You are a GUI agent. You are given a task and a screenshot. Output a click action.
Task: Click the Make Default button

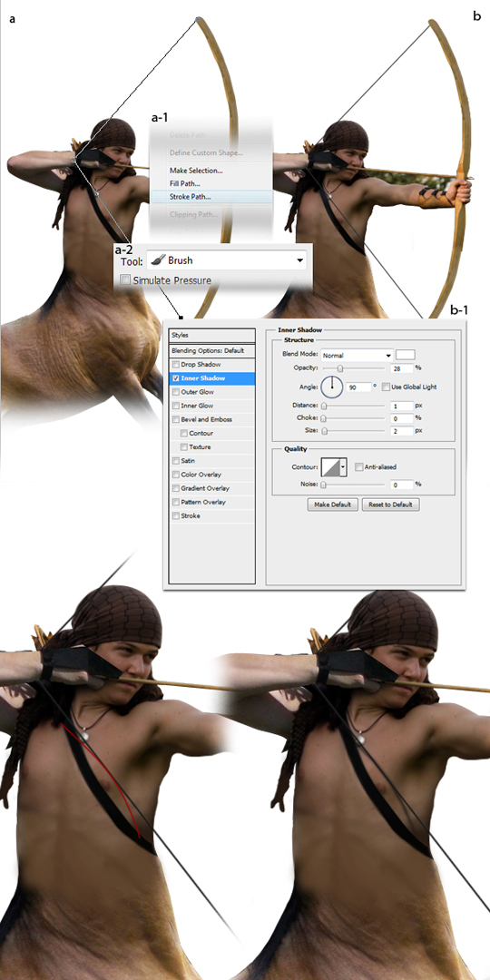click(x=332, y=505)
